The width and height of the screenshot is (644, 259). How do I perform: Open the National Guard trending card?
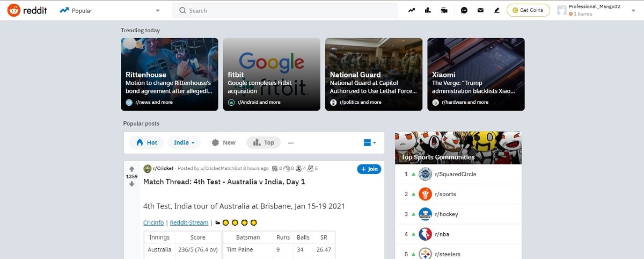374,74
